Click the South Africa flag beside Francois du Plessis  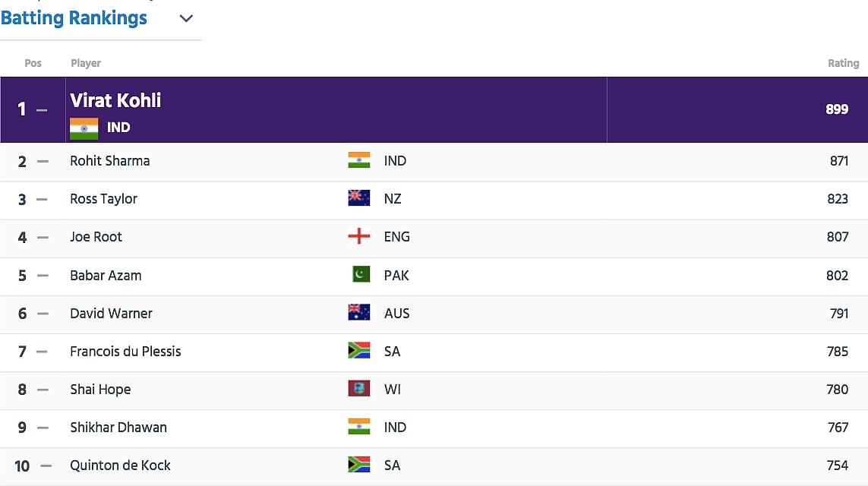(358, 351)
